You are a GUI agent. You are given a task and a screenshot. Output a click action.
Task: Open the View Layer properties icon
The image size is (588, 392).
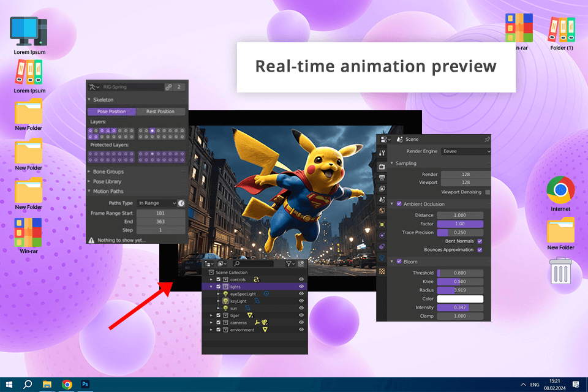(x=382, y=188)
